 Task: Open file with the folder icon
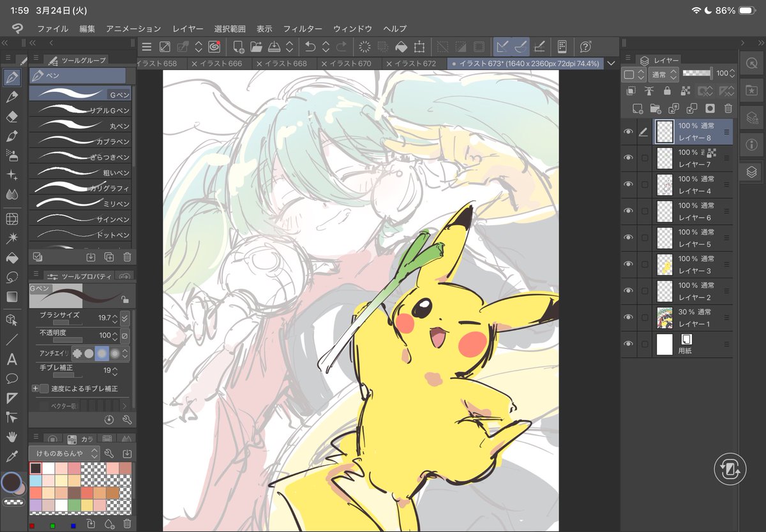pos(257,46)
